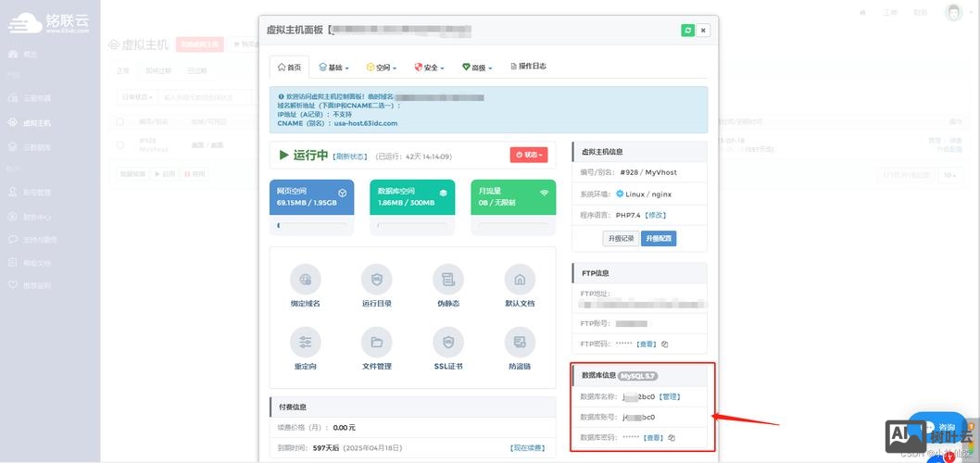Click the green refresh icon in panel header
This screenshot has height=463, width=980.
687,30
